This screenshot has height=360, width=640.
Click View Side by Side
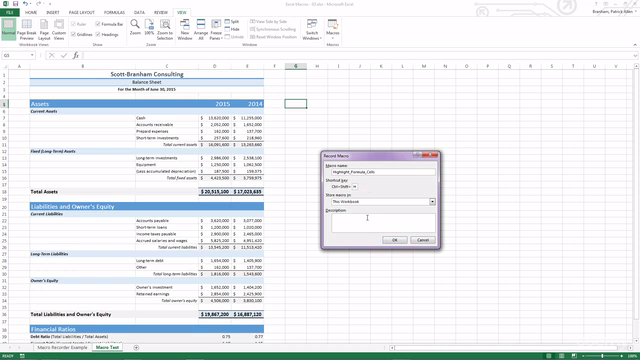(269, 22)
